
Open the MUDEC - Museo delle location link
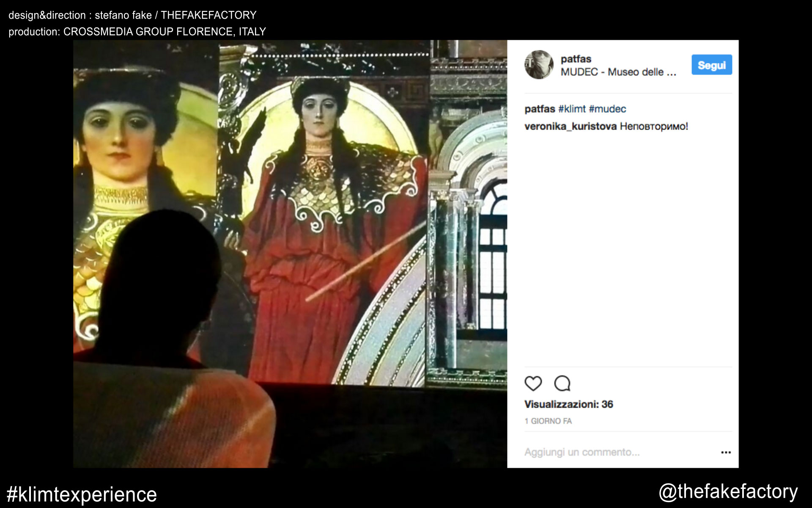point(618,72)
